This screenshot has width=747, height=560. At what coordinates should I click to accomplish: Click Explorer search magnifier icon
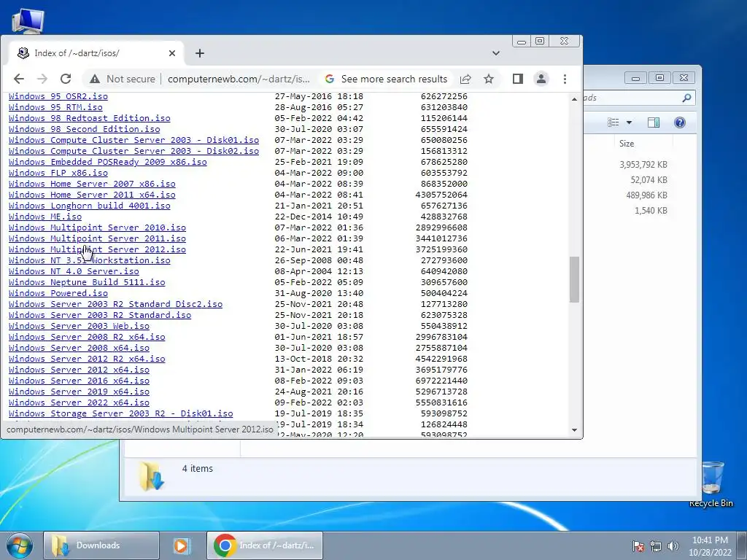pos(686,98)
